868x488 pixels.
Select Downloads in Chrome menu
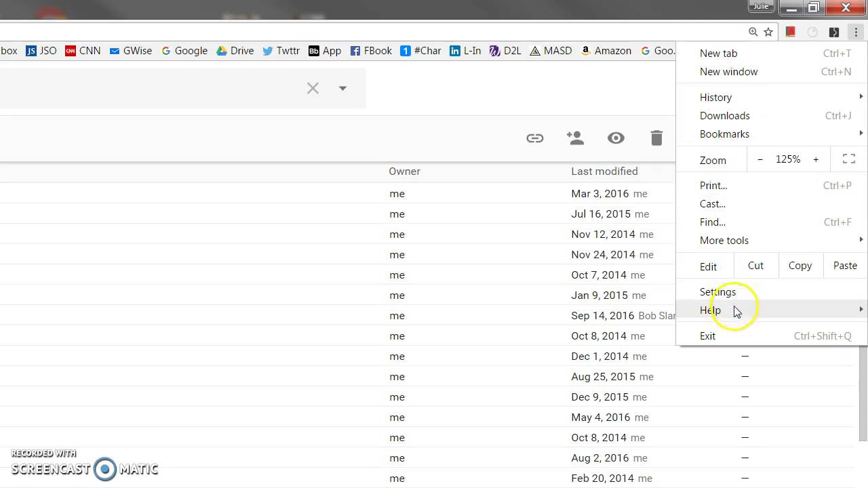[x=724, y=116]
